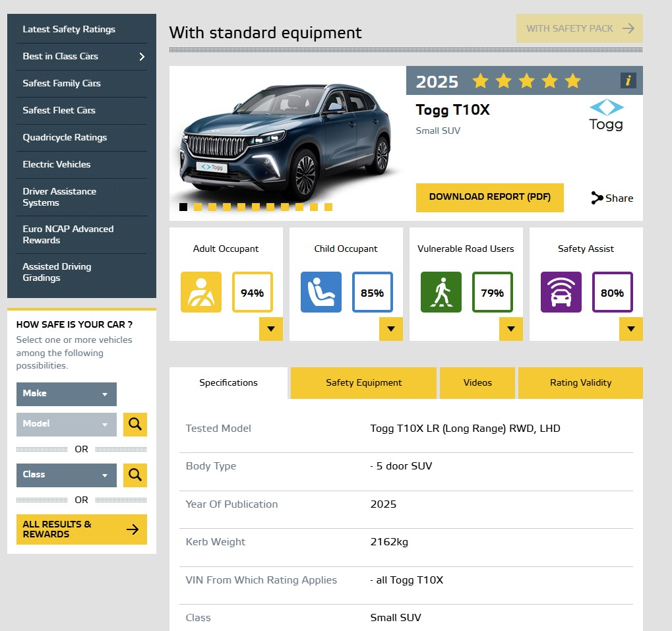672x631 pixels.
Task: Click the search icon next to Model
Action: click(135, 425)
